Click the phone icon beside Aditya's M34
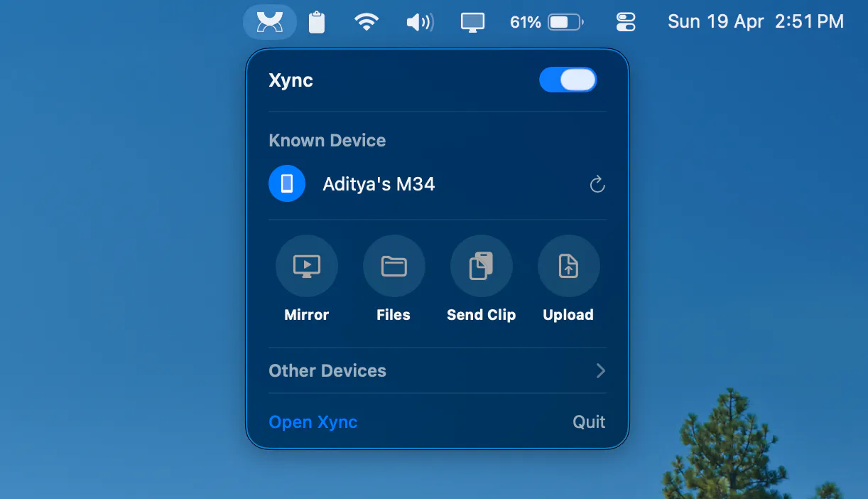 tap(287, 184)
